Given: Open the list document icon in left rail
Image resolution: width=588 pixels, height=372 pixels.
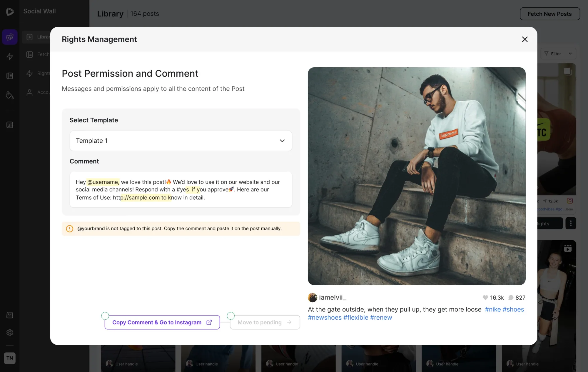Looking at the screenshot, I should 10,76.
